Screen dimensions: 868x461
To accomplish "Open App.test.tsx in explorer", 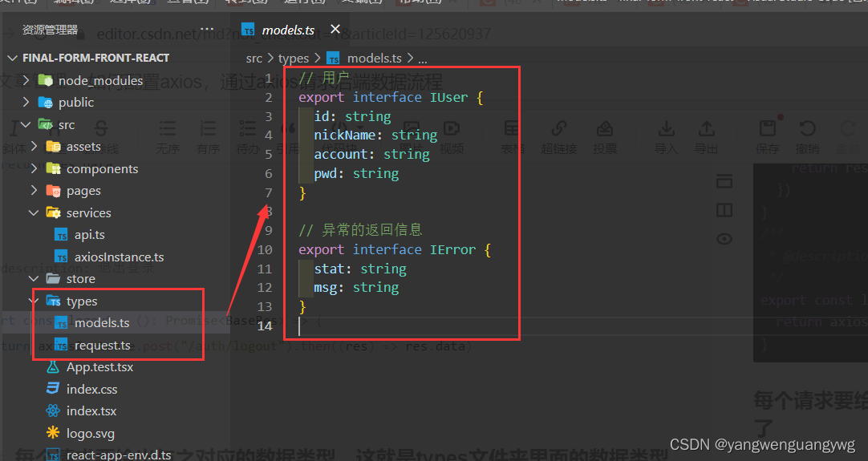I will [x=99, y=367].
